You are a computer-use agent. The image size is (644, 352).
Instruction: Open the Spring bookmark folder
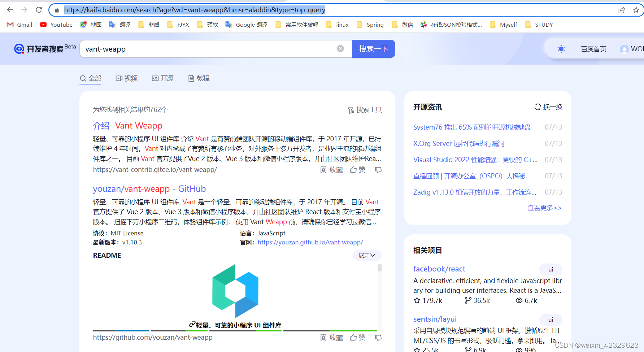[x=370, y=25]
